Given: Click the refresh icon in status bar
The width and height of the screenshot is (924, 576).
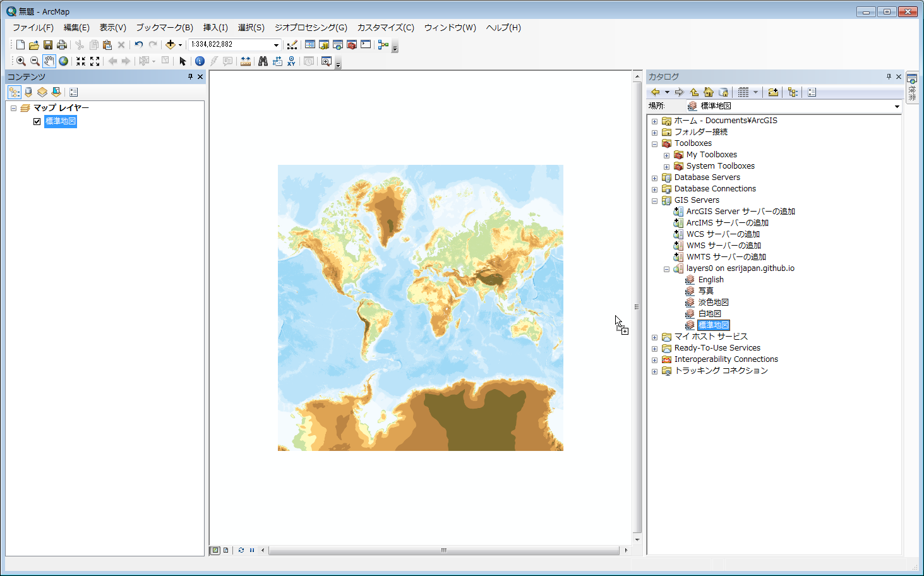Looking at the screenshot, I should (241, 550).
